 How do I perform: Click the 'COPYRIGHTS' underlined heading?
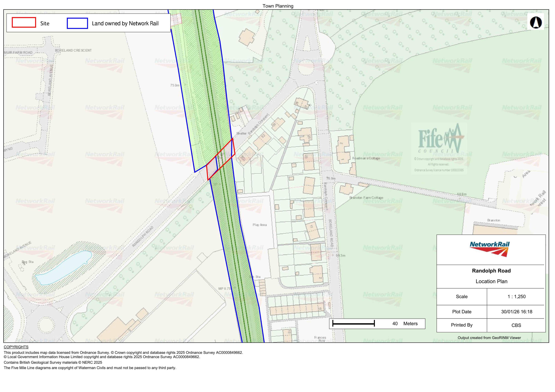16,347
